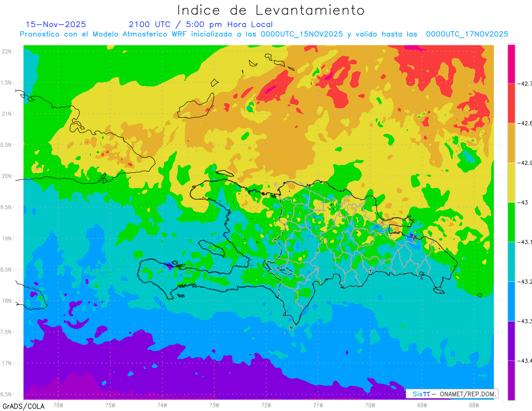Click legend value '-43.4'

(524, 360)
